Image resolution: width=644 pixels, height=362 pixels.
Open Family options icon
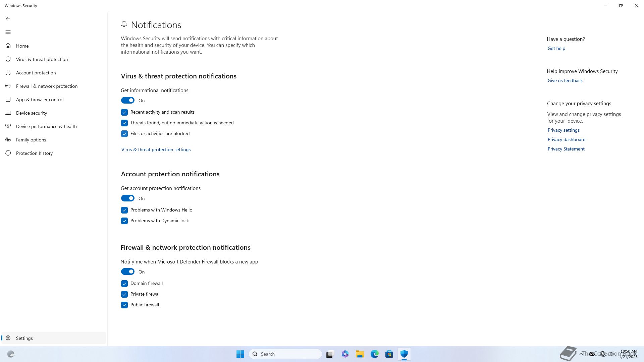[x=8, y=140]
